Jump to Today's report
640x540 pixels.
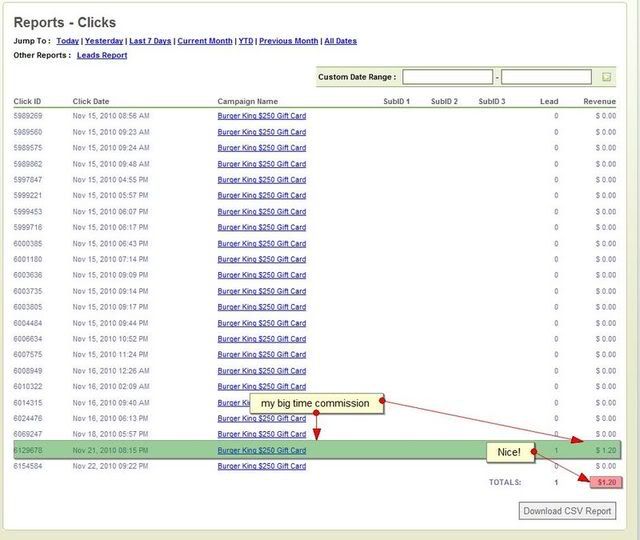68,41
